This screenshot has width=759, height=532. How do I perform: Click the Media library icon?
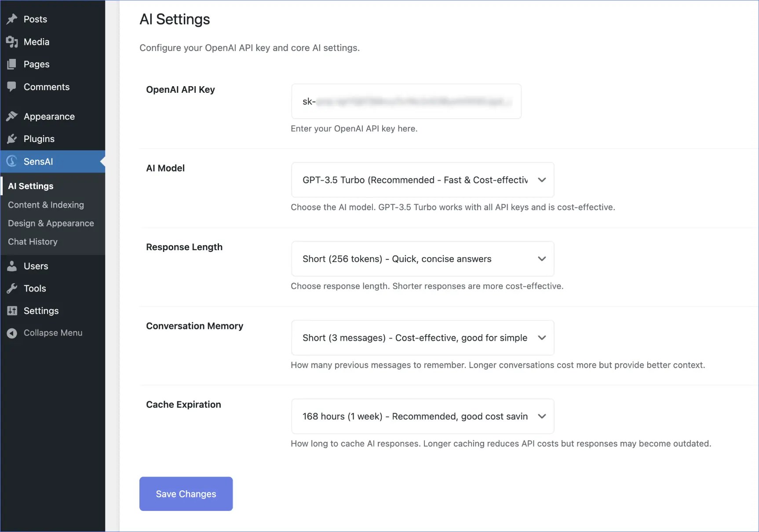point(12,42)
